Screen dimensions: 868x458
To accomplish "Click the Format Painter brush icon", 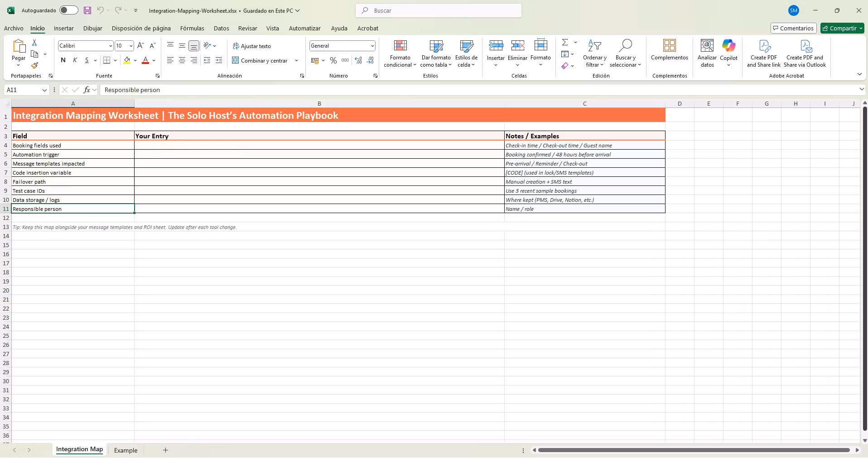I will (34, 66).
